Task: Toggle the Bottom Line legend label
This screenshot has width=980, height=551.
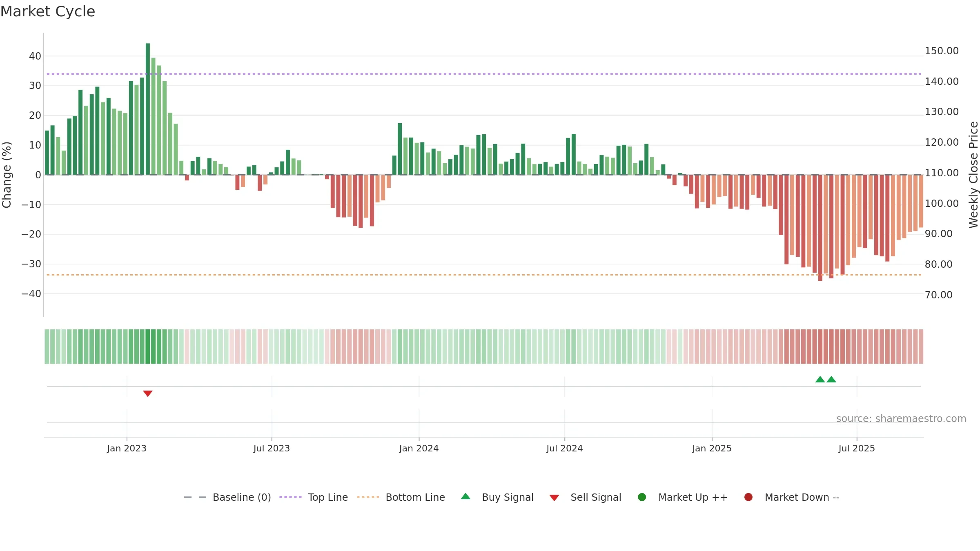Action: click(x=415, y=497)
